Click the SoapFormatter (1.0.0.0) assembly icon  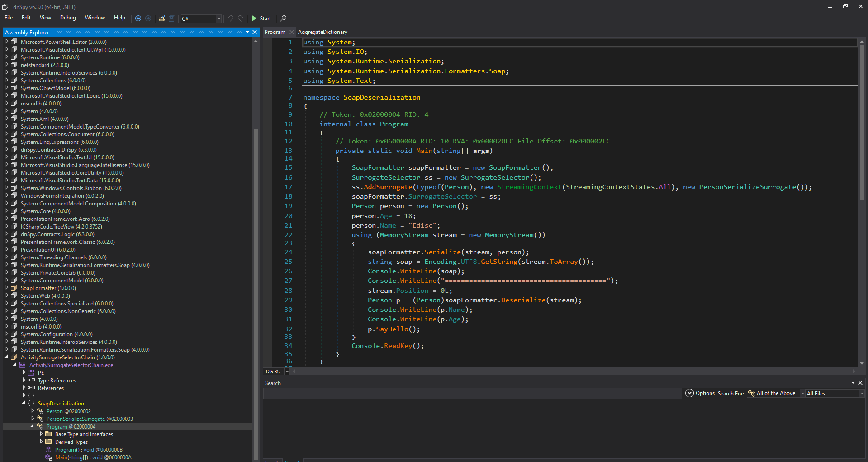tap(14, 288)
